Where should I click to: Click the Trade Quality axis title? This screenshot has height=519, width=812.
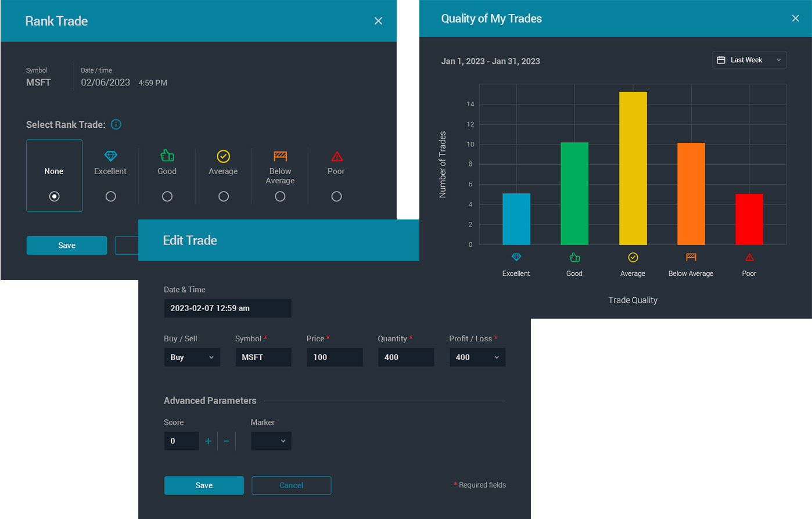coord(633,300)
